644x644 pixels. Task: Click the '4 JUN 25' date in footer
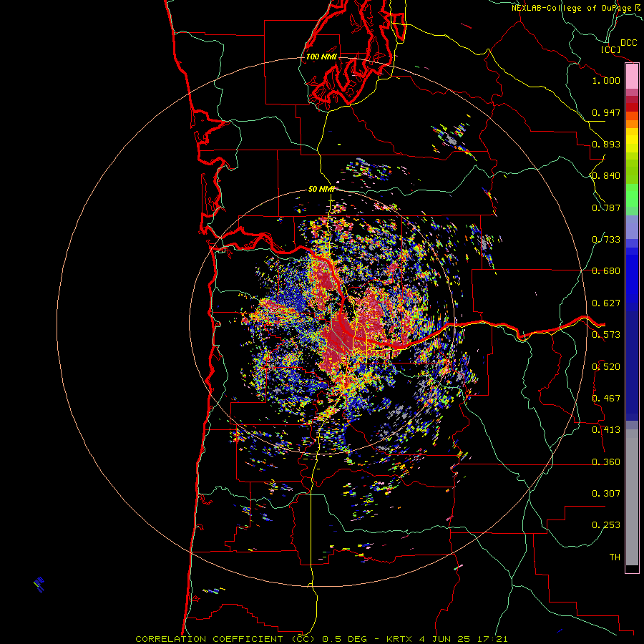[445, 639]
